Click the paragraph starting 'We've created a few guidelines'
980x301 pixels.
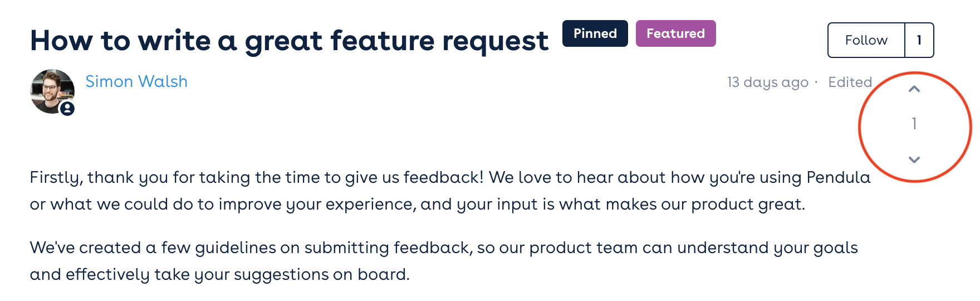[444, 261]
